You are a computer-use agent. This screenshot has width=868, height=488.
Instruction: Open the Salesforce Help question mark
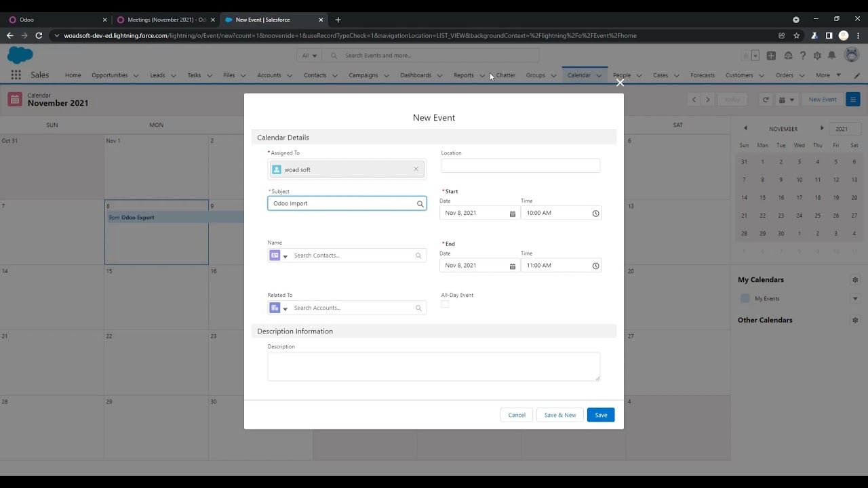click(x=803, y=56)
